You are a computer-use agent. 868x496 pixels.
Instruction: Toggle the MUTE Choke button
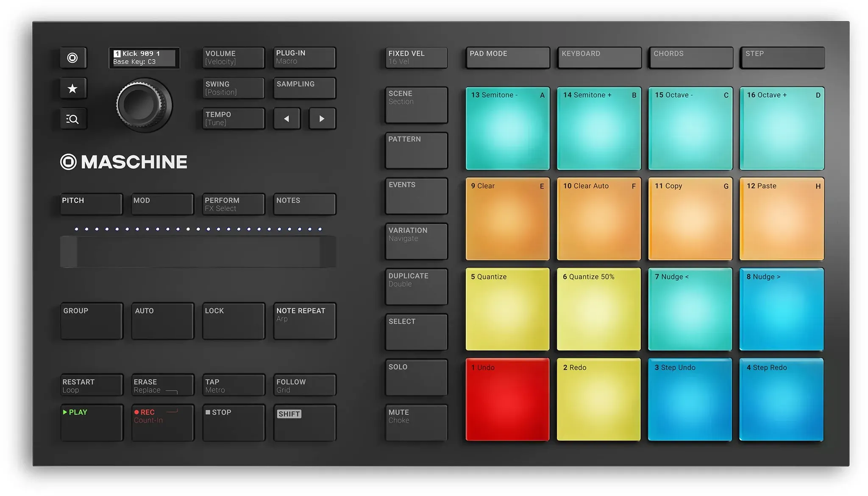click(x=416, y=423)
